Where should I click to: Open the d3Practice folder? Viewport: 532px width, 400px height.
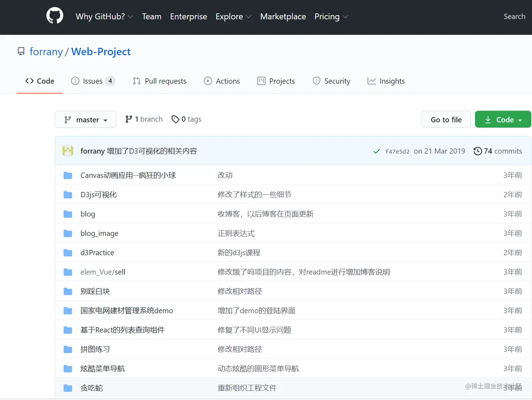point(97,253)
